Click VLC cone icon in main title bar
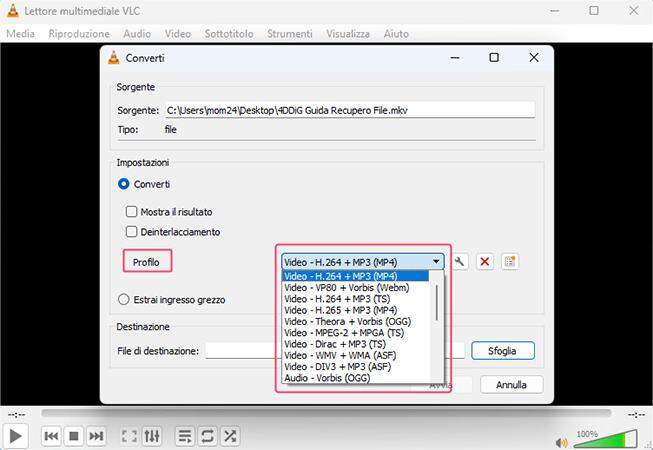The image size is (653, 450). click(x=12, y=10)
